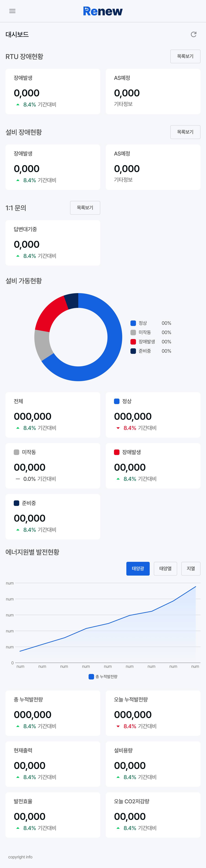This screenshot has width=206, height=868.
Task: Click 발전효율 card title
Action: point(23,801)
